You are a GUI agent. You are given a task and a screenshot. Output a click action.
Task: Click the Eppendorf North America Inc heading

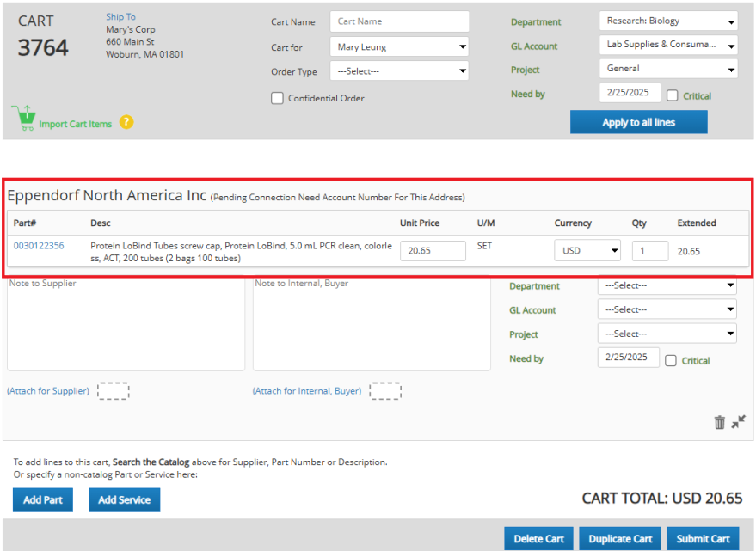point(107,195)
